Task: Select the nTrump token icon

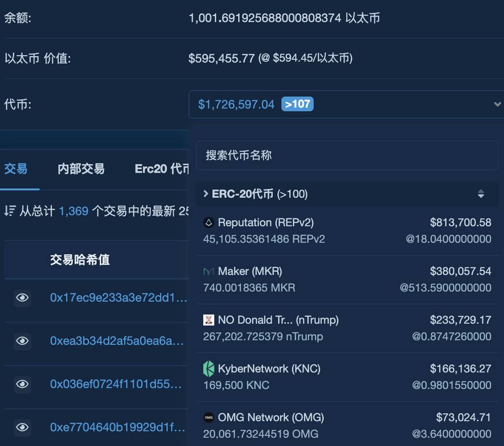Action: tap(209, 320)
